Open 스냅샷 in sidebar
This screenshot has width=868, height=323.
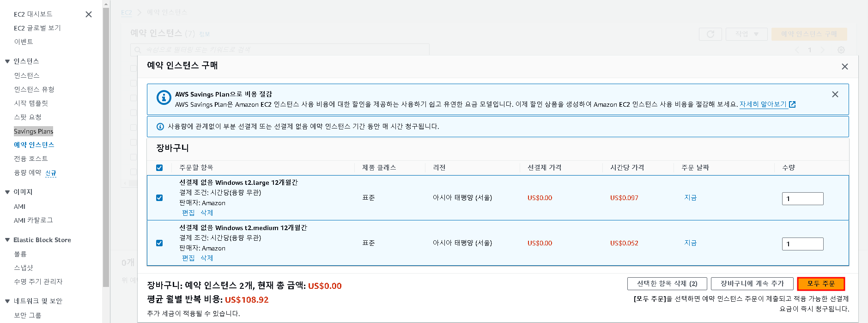point(24,268)
